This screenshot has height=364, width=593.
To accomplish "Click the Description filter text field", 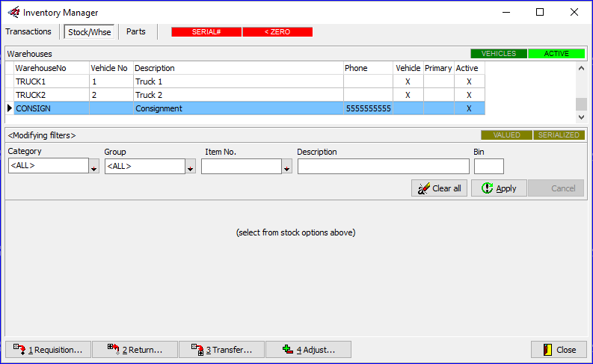I will [x=383, y=167].
